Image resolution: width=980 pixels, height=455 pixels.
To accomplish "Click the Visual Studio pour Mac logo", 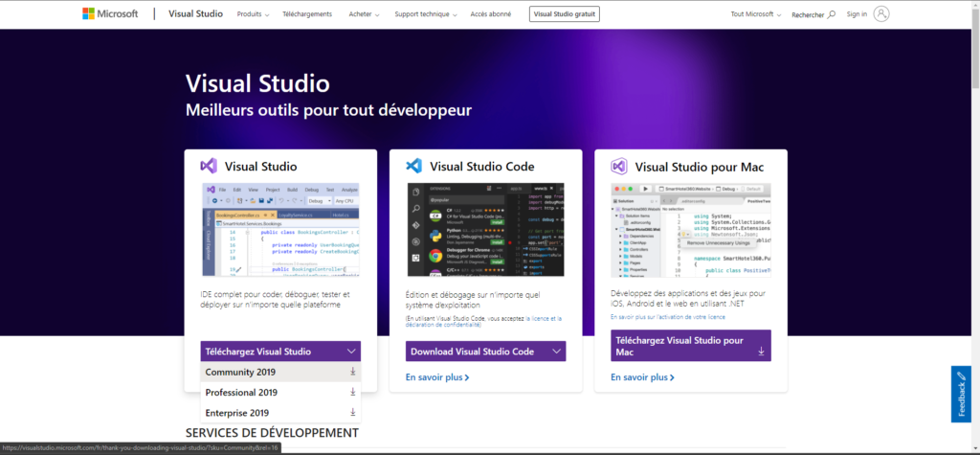I will pos(619,167).
